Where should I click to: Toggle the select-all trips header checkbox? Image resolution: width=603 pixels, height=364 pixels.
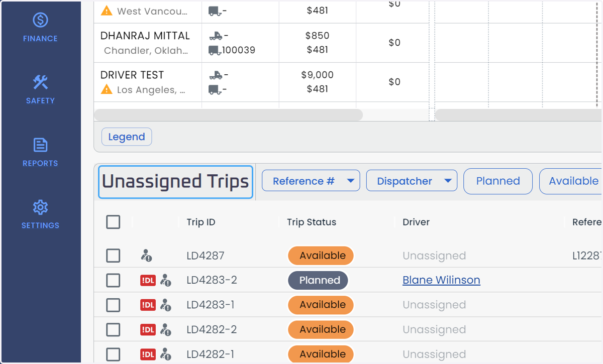(x=113, y=222)
